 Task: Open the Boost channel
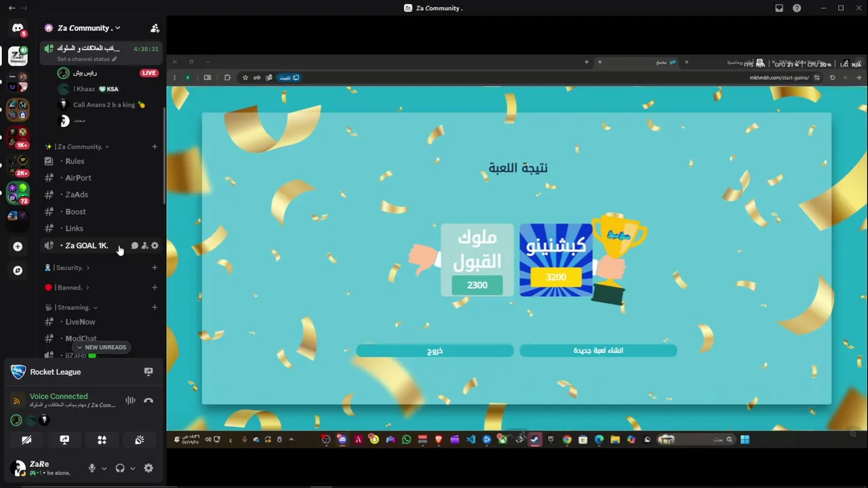[x=102, y=211]
